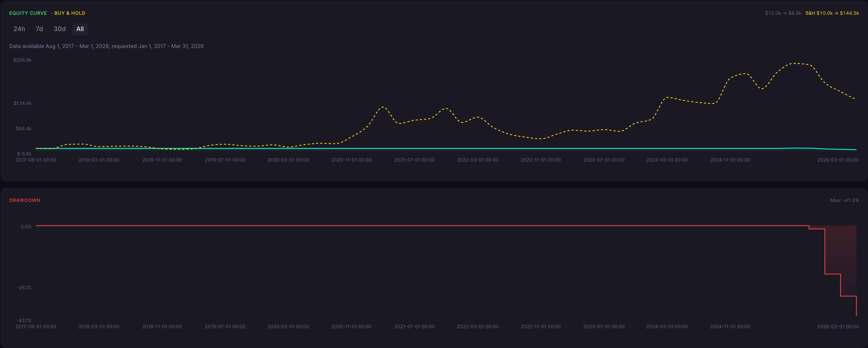Click equity chart date 2026-03-01 00:00
Screen dimensions: 868x348
click(x=838, y=160)
